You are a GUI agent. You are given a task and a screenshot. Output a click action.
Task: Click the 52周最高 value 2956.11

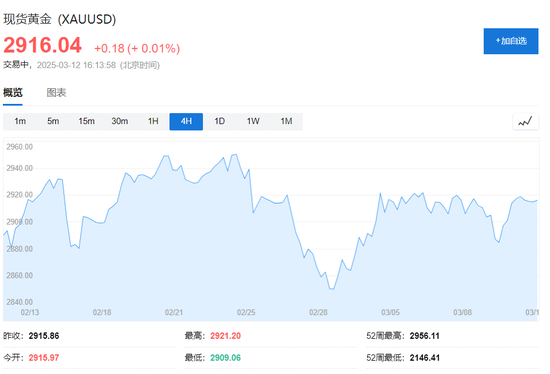click(424, 336)
